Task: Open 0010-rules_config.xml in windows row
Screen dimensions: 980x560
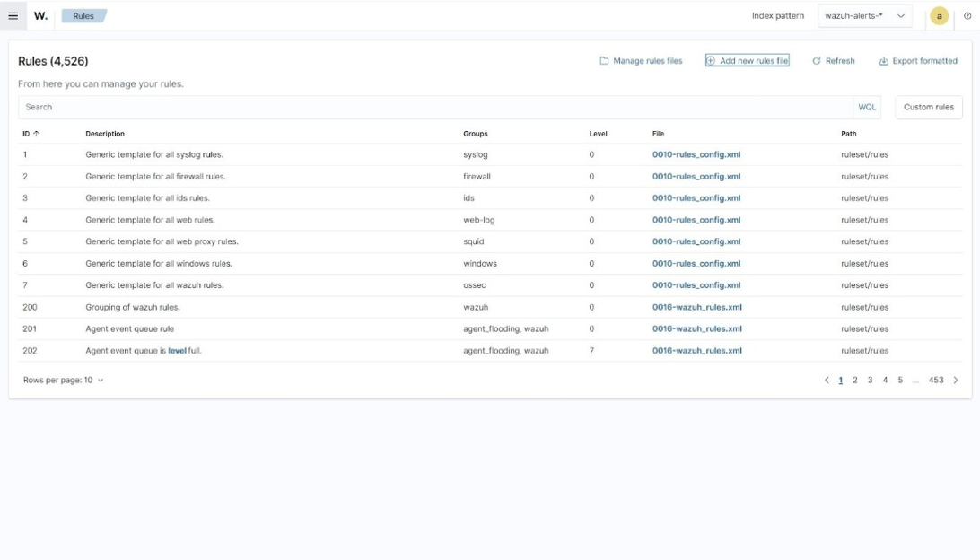Action: pos(696,263)
